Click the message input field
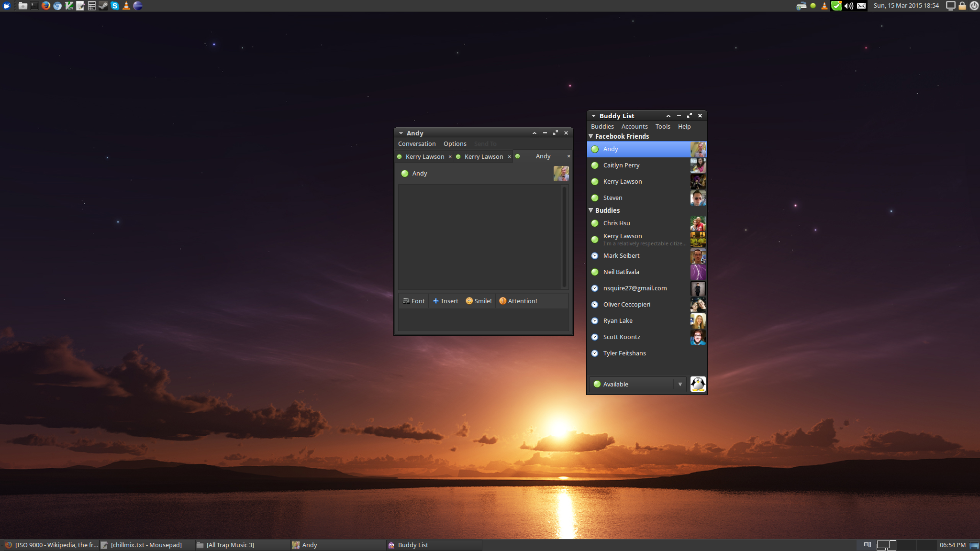980x551 pixels. click(483, 320)
